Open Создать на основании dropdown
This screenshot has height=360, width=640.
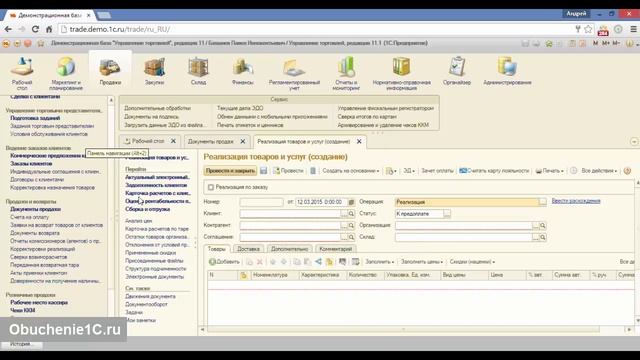point(351,171)
